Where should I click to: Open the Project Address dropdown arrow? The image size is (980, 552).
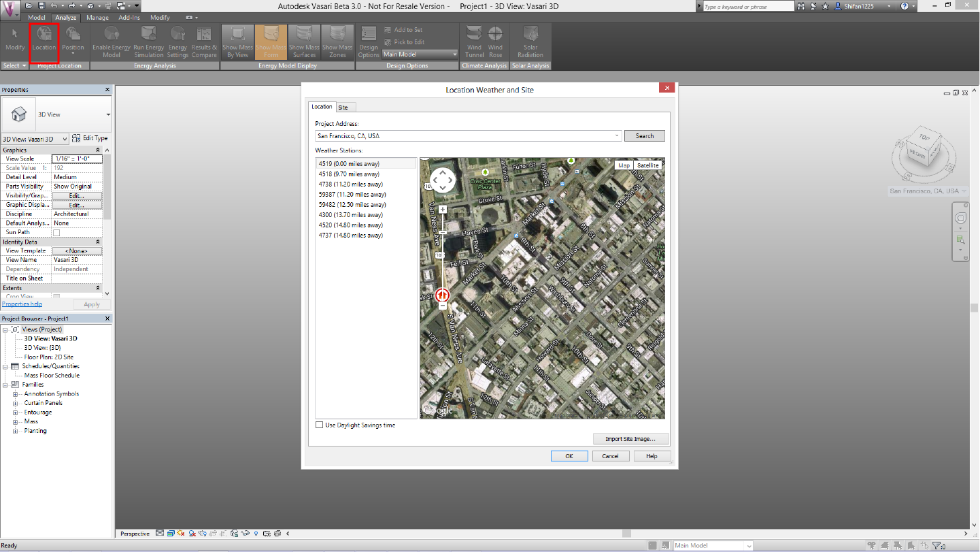617,135
